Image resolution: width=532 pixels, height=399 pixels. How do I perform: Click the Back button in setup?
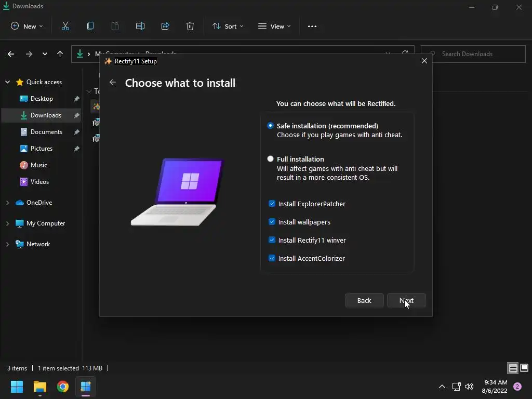[364, 301]
